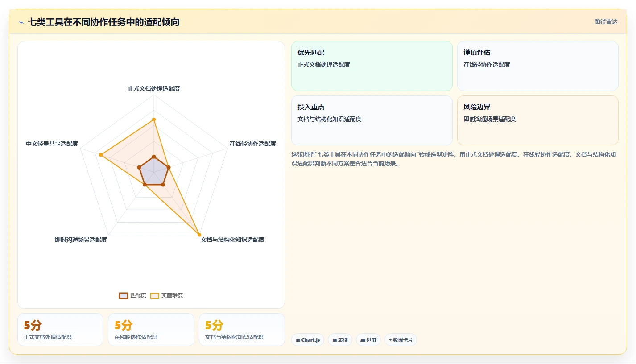The width and height of the screenshot is (636, 364).
Task: Click radar axis label 中文轻量共享适配度
Action: pyautogui.click(x=52, y=144)
